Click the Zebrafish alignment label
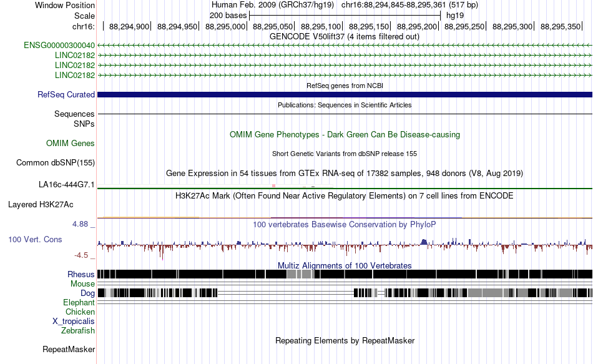Screen dimensions: 593x364 tap(78, 331)
